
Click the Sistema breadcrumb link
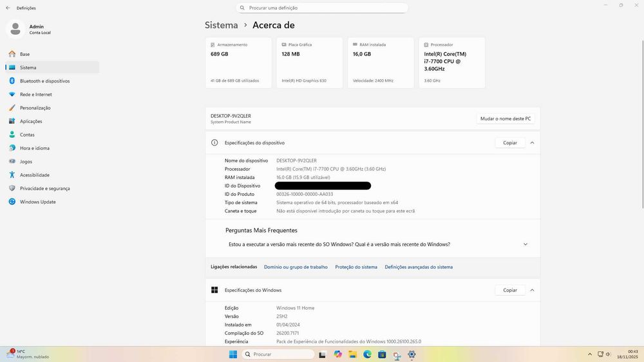point(222,25)
